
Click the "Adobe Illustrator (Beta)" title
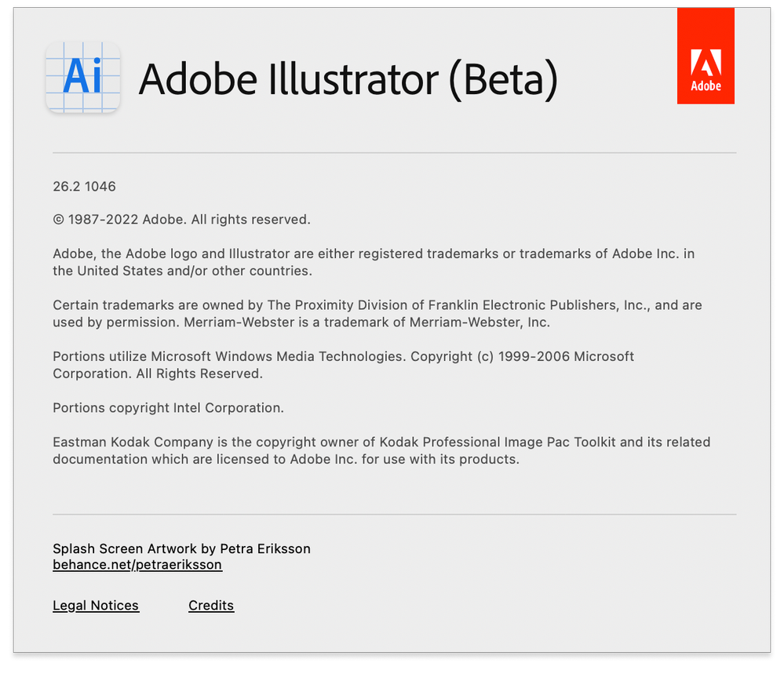pos(348,79)
